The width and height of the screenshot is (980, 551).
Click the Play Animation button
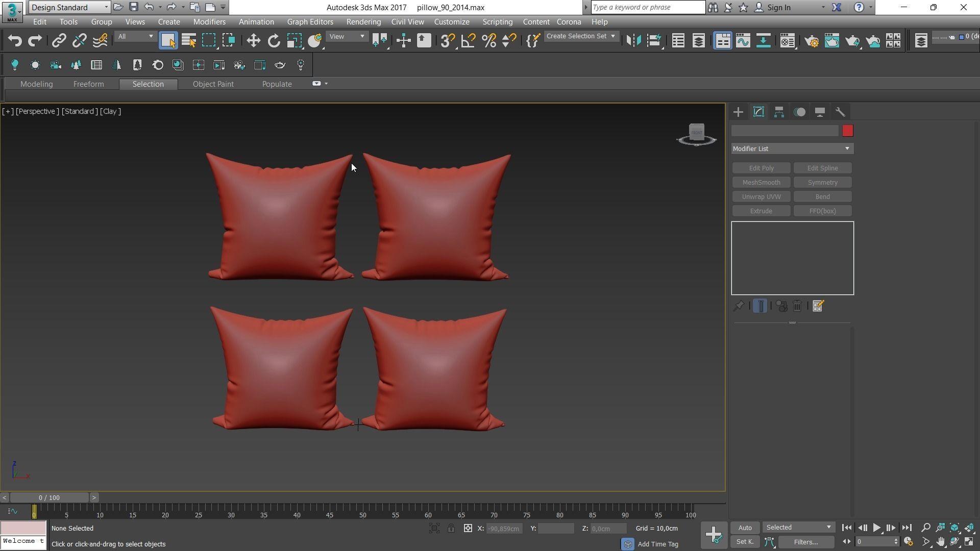pyautogui.click(x=876, y=528)
